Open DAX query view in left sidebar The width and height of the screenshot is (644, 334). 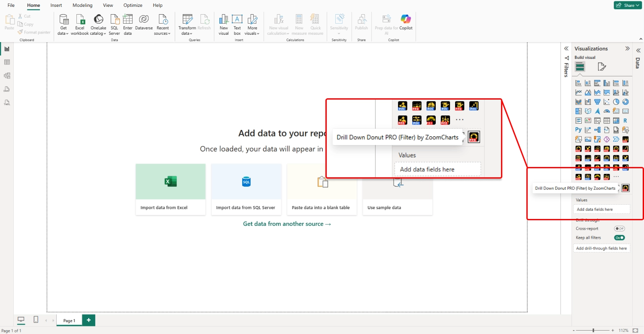tap(7, 89)
